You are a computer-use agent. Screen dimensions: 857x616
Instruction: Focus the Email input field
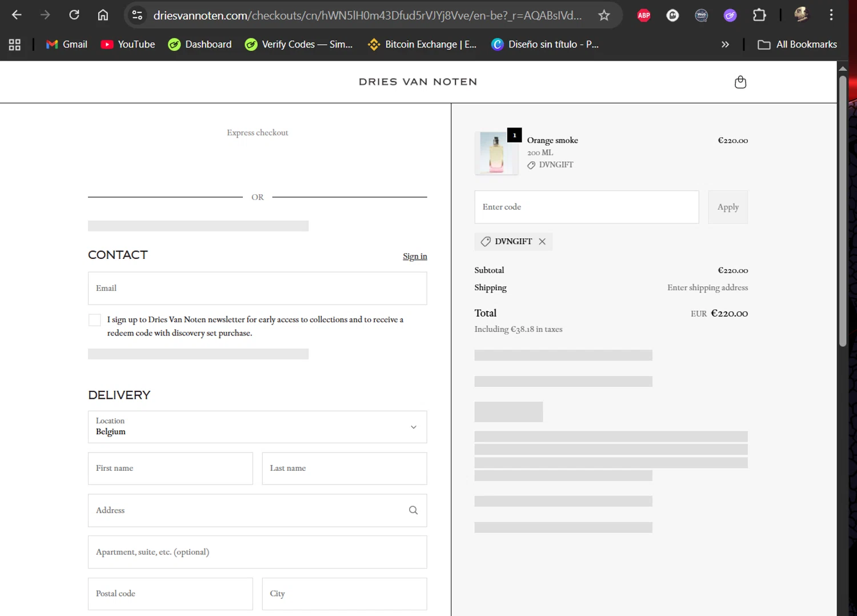coord(258,288)
